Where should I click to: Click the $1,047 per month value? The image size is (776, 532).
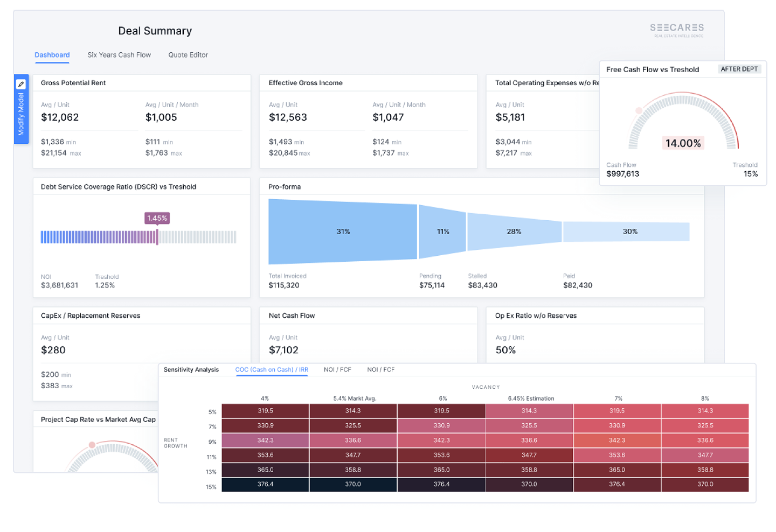click(388, 117)
